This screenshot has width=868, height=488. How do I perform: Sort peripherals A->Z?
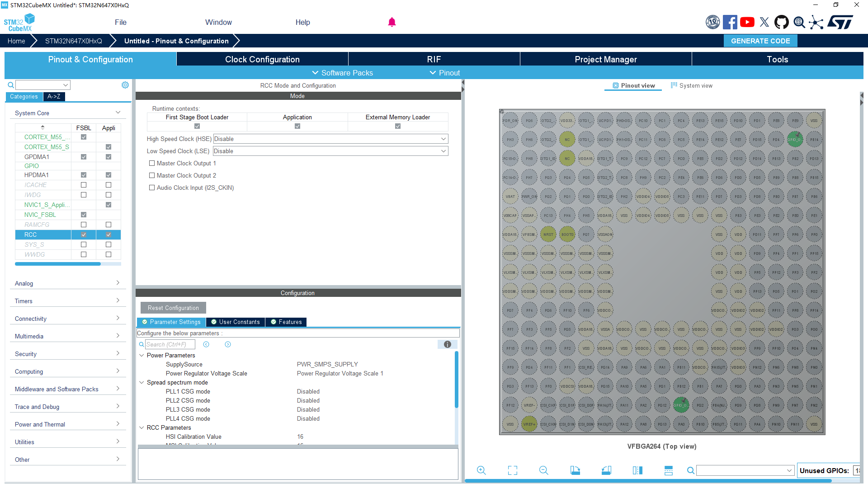(54, 96)
